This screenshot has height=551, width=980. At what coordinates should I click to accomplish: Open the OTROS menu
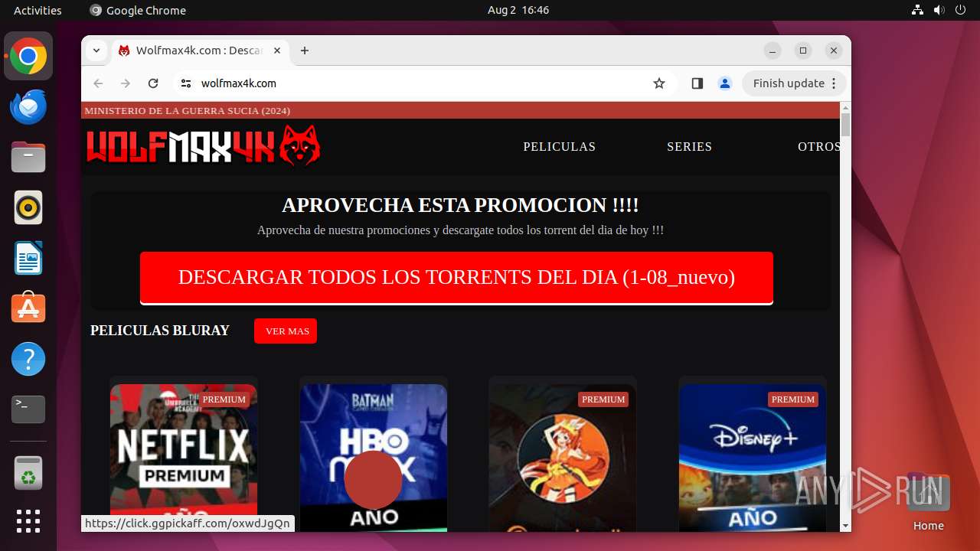pos(818,146)
